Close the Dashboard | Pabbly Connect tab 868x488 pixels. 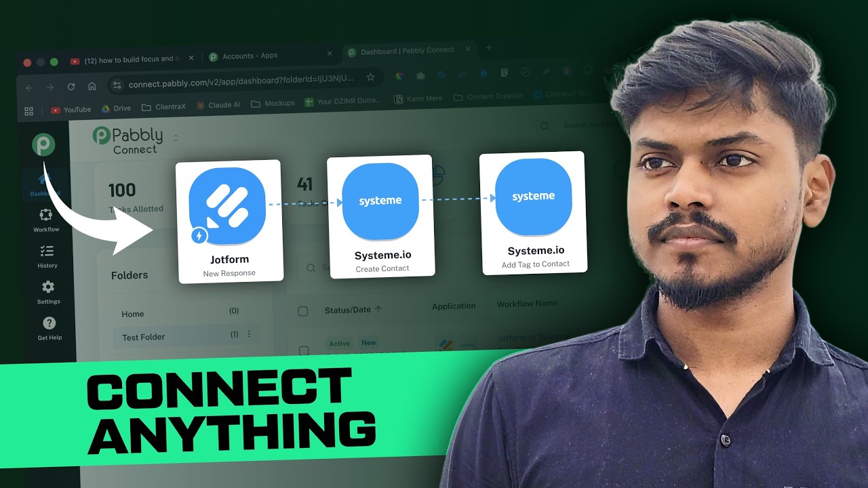(x=469, y=49)
